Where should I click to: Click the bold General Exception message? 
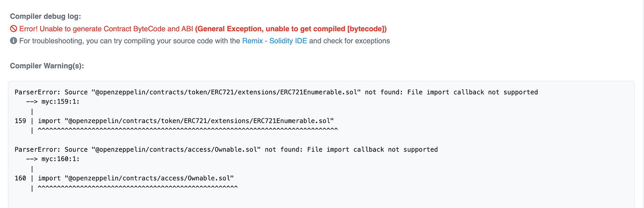tap(291, 28)
